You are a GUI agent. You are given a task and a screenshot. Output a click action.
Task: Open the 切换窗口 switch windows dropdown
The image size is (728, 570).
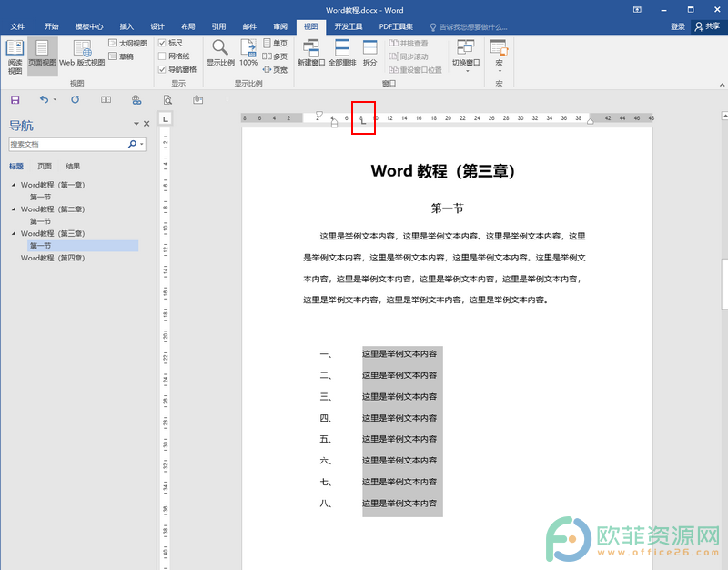coord(466,56)
